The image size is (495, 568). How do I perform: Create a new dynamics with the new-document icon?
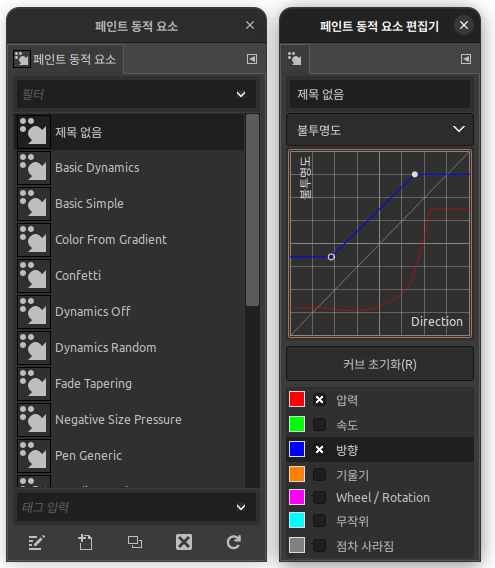click(86, 542)
